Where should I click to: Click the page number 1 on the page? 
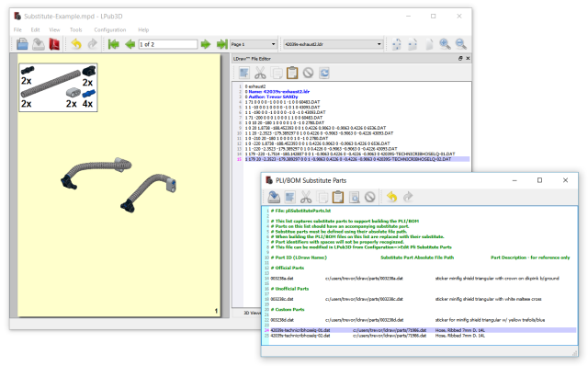point(216,311)
